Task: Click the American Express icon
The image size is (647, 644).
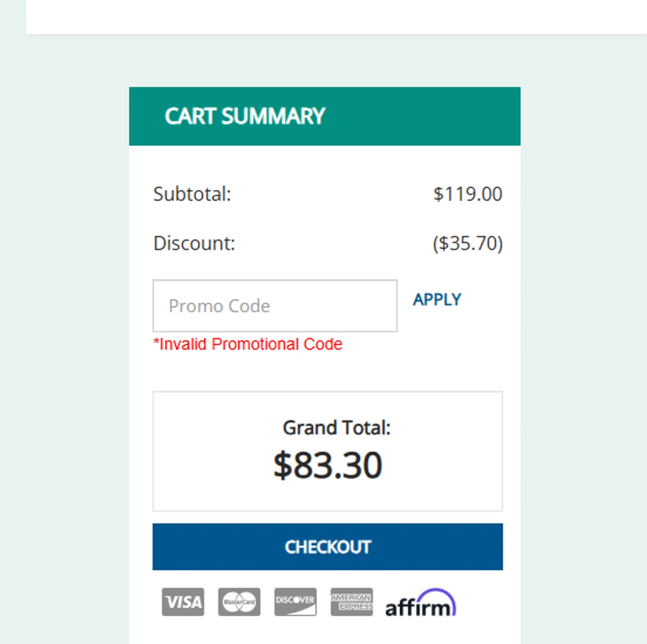Action: point(352,602)
